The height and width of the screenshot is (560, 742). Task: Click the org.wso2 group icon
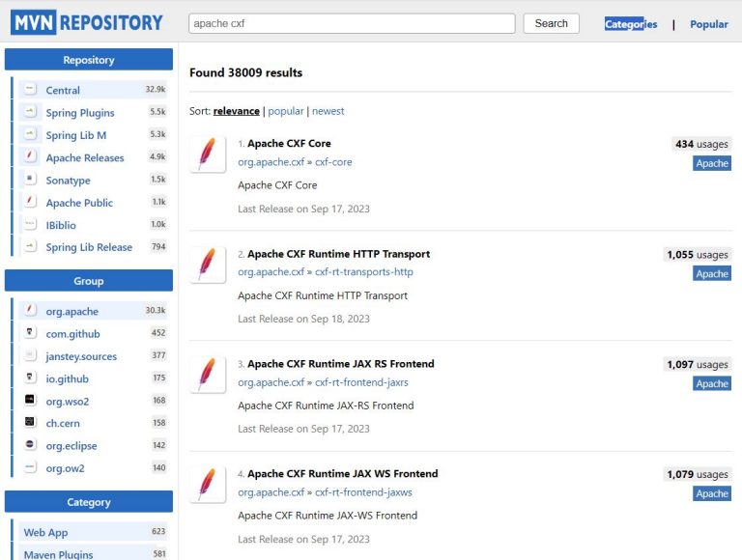30,400
